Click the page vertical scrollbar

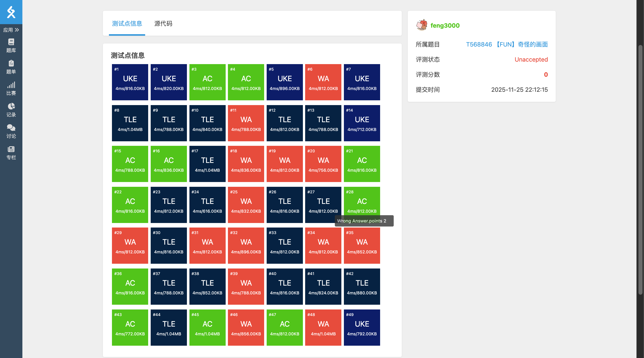tap(640, 170)
